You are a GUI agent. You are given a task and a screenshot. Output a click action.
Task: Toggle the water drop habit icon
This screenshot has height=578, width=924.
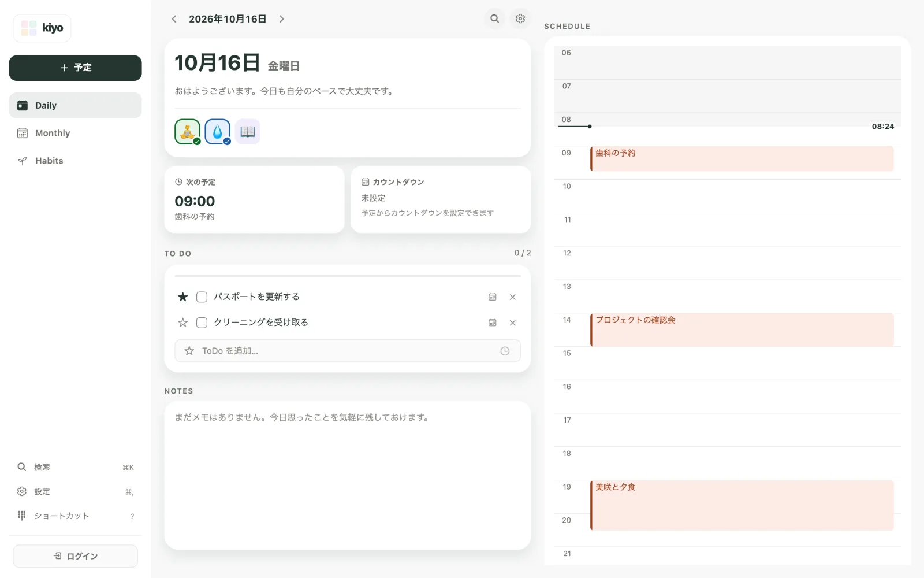click(218, 132)
